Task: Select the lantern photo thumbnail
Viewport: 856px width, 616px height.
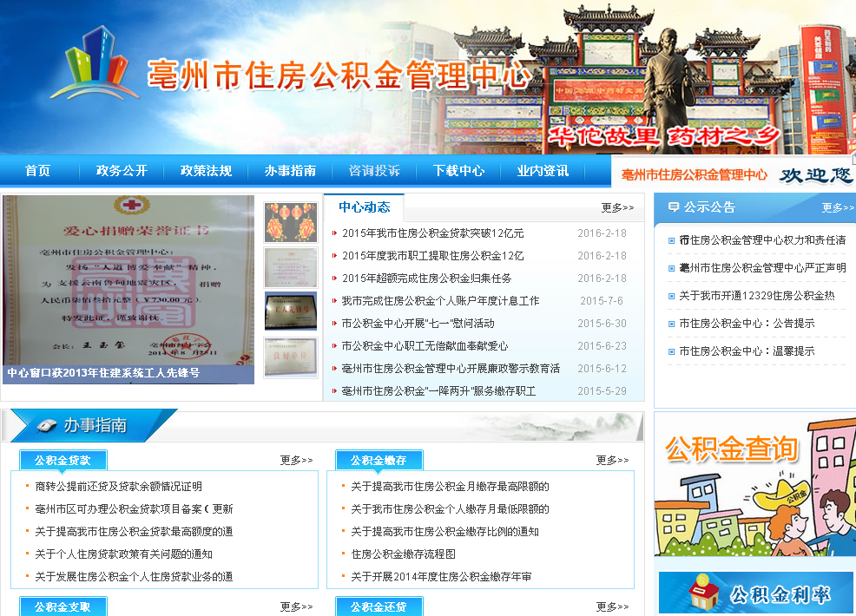Action: (x=291, y=222)
